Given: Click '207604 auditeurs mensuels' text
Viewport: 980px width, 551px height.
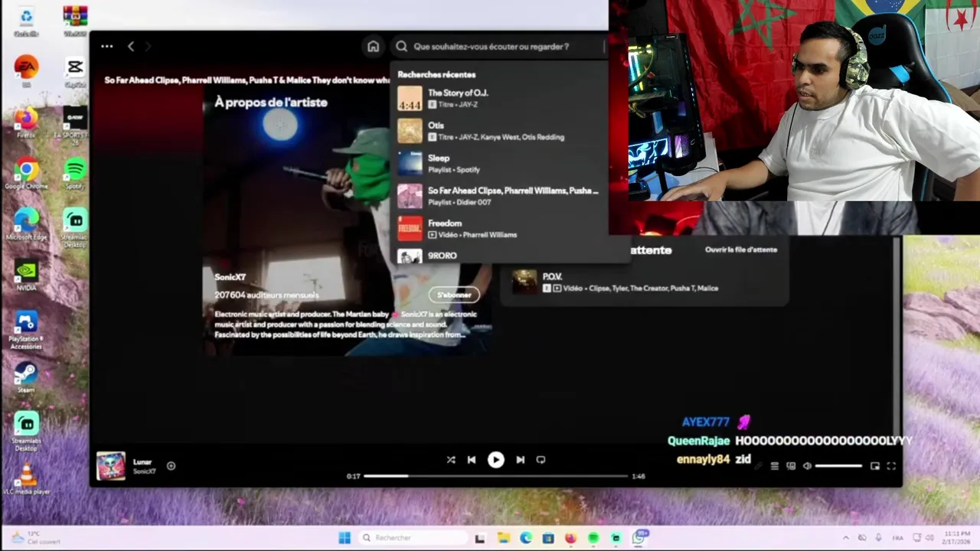Looking at the screenshot, I should 266,295.
